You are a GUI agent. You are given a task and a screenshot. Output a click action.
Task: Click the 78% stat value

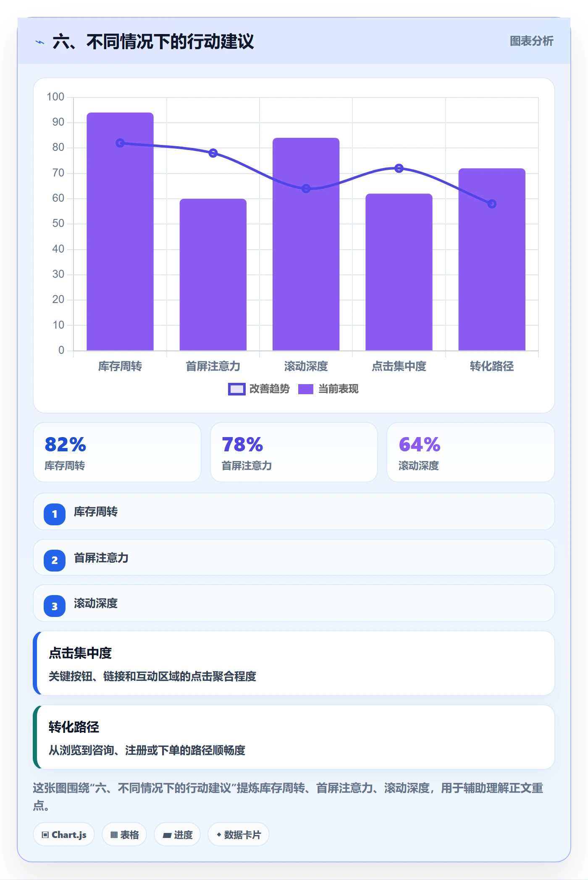pos(242,445)
